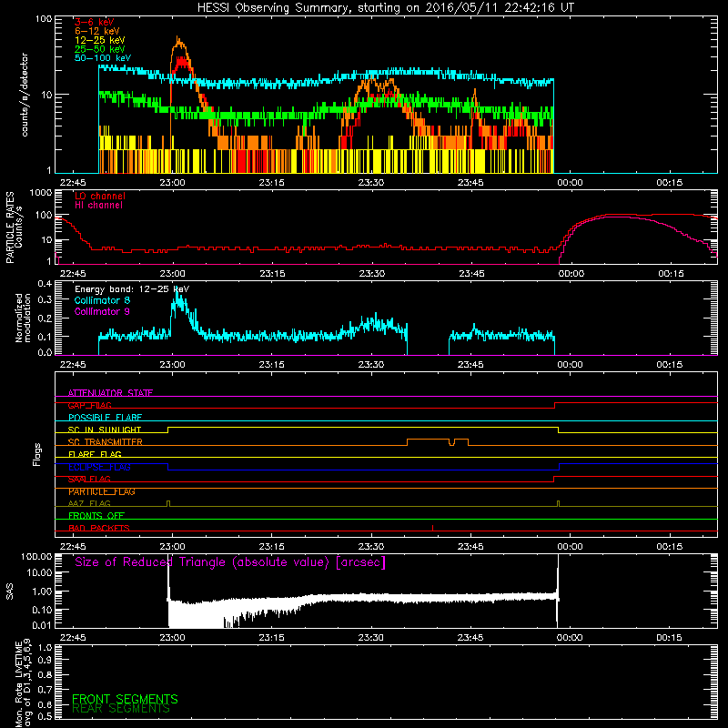Viewport: 728px width, 728px height.
Task: Click the PARTICLE_FLAG label
Action: tap(102, 491)
